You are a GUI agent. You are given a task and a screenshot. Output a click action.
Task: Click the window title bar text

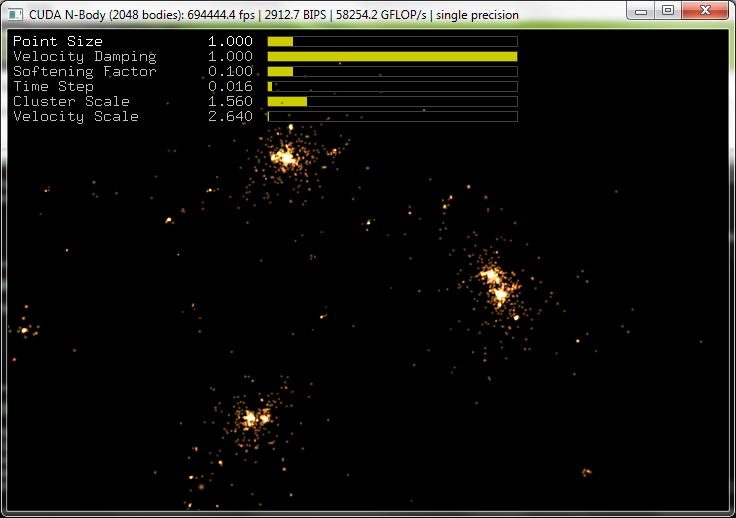[270, 14]
